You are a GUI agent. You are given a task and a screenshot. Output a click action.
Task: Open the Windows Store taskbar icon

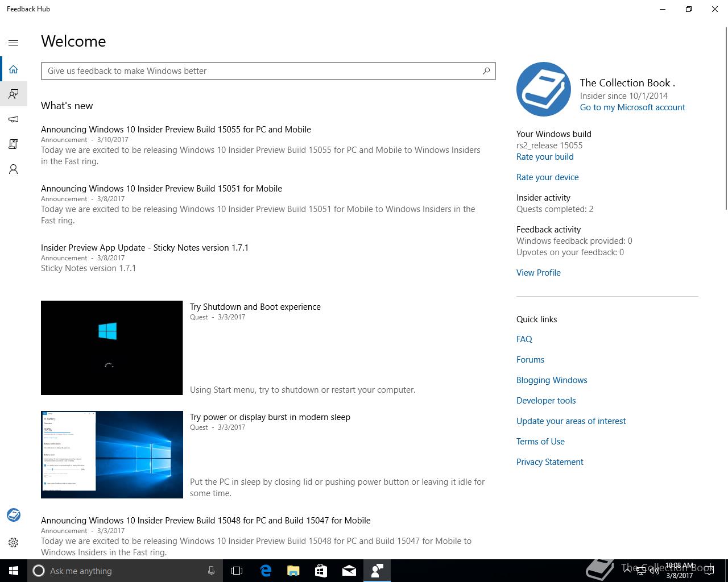click(321, 571)
